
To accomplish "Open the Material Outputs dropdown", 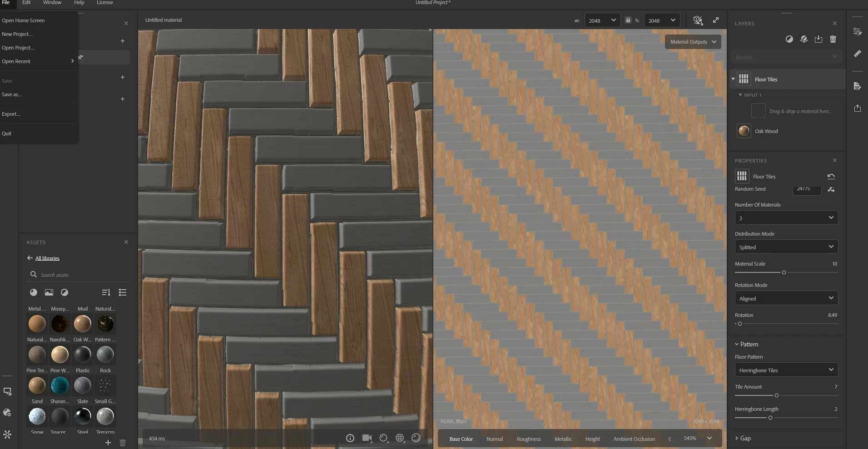I will [693, 42].
